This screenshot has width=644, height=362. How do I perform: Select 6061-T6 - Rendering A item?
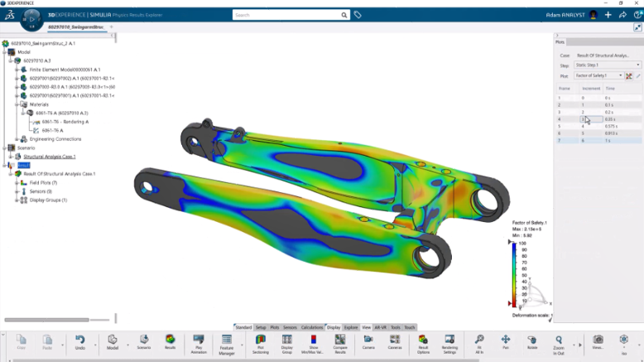65,122
